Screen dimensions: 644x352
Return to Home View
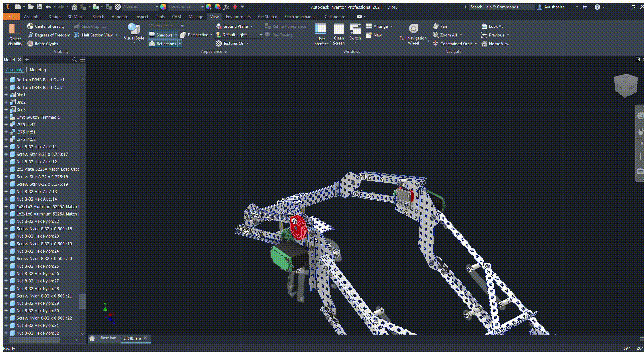pos(495,44)
